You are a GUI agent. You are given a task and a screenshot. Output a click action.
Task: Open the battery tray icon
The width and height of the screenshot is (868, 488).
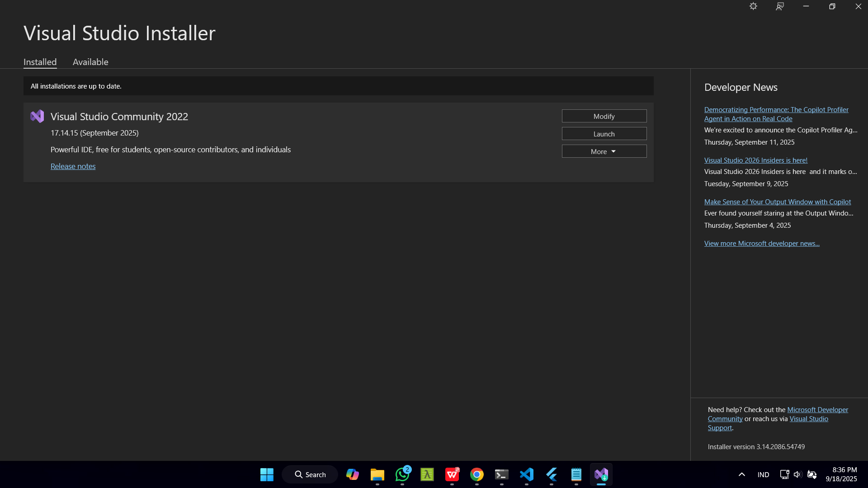pos(812,474)
